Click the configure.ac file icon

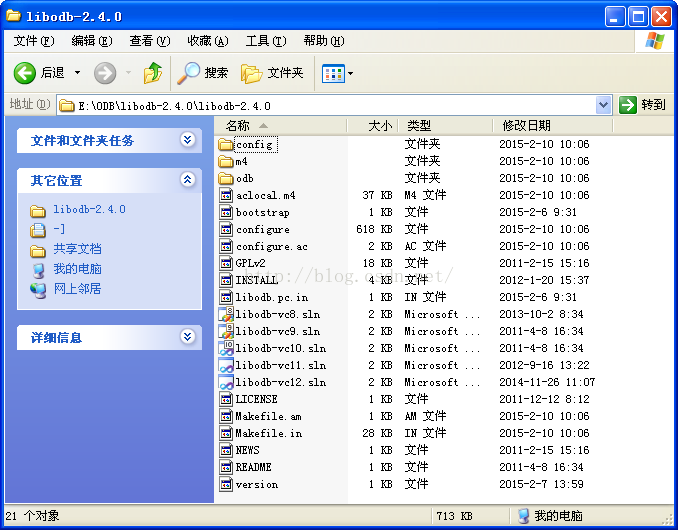[x=226, y=246]
